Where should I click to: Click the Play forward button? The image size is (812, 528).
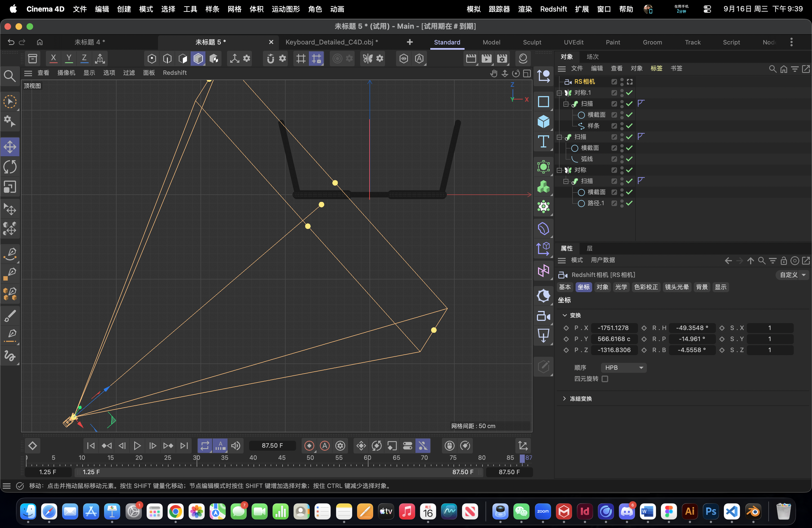[137, 445]
